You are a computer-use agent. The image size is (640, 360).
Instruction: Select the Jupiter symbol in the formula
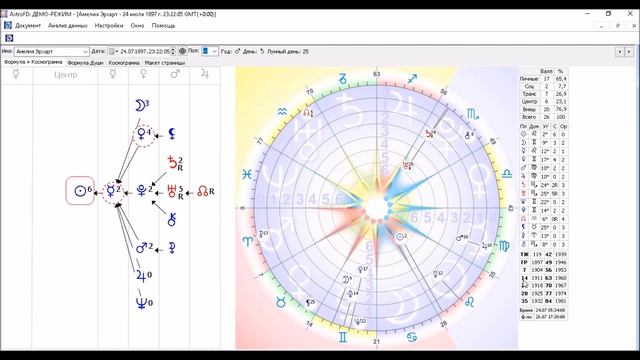pyautogui.click(x=141, y=276)
